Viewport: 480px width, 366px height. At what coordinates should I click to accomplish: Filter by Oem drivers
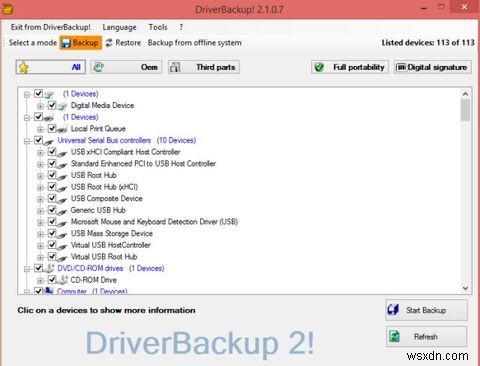(x=126, y=67)
